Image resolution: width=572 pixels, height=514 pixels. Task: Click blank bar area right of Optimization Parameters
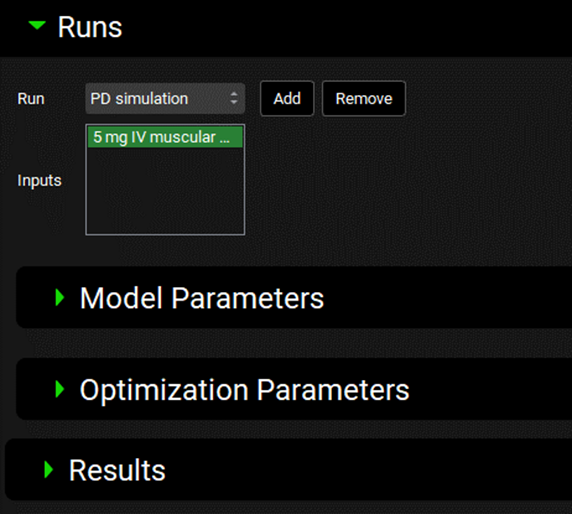[x=491, y=389]
